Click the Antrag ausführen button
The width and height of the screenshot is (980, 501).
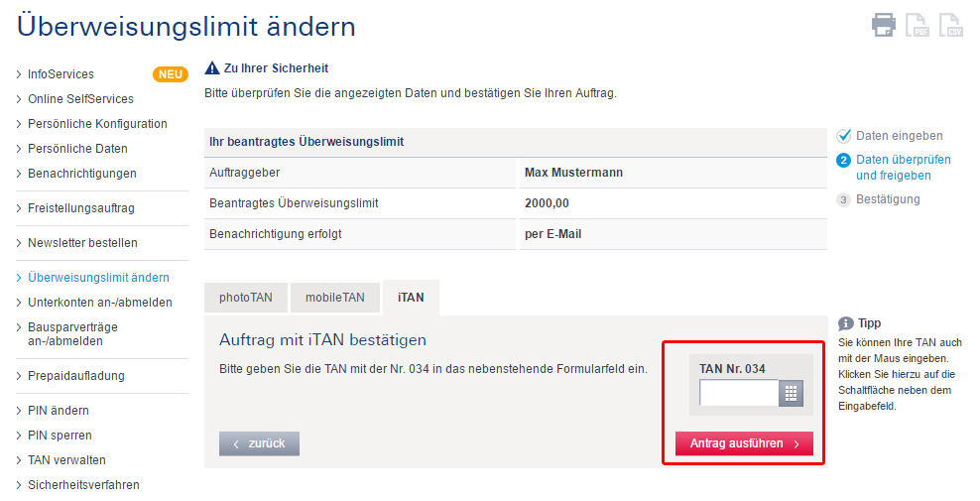[744, 443]
